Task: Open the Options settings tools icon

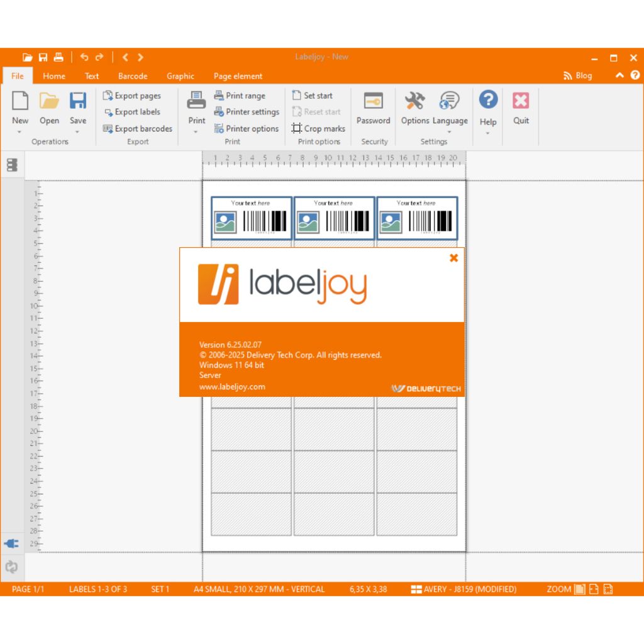Action: [414, 101]
